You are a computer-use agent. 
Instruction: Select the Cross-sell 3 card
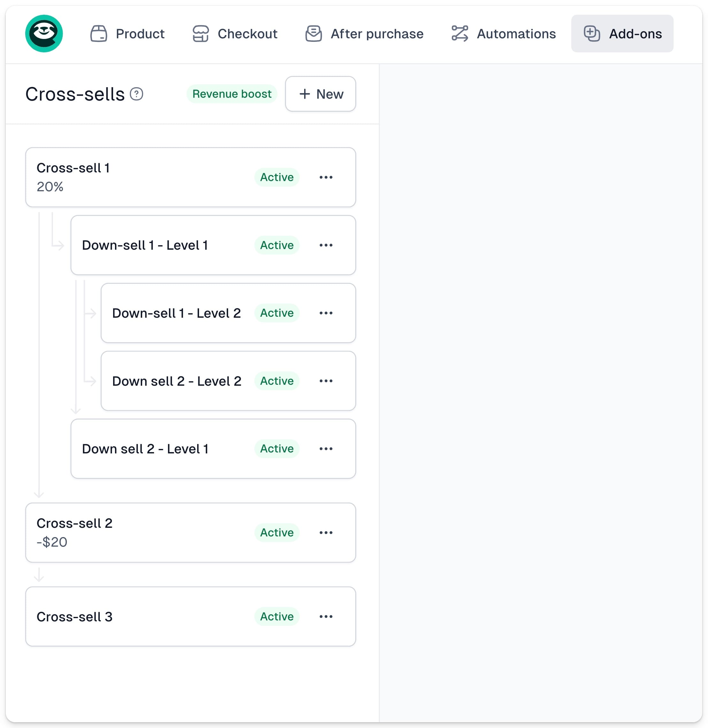point(190,617)
